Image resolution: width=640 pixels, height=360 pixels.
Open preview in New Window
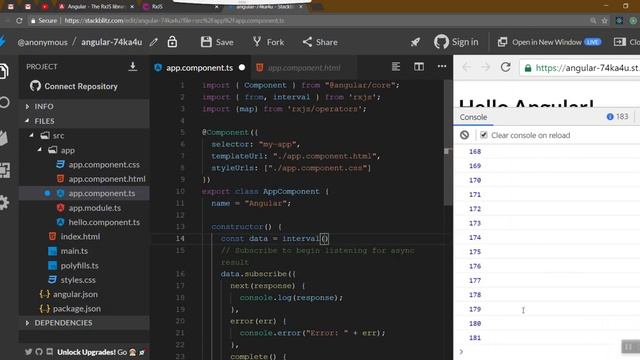pos(549,42)
